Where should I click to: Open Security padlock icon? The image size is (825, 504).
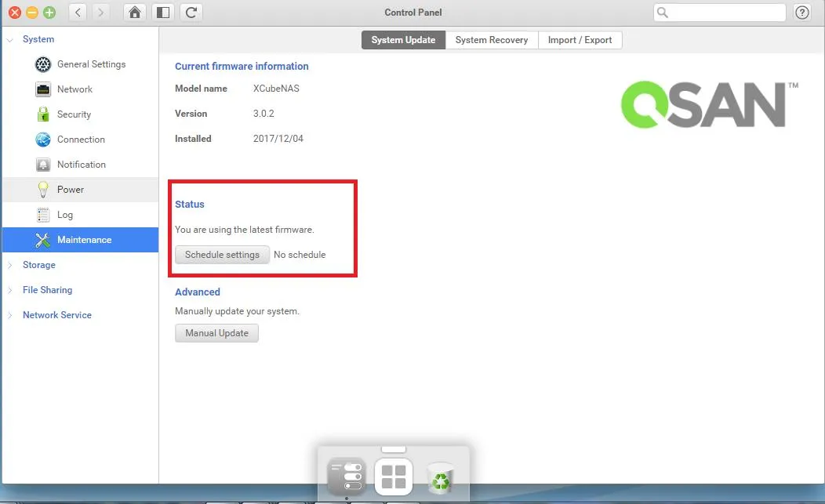click(43, 114)
